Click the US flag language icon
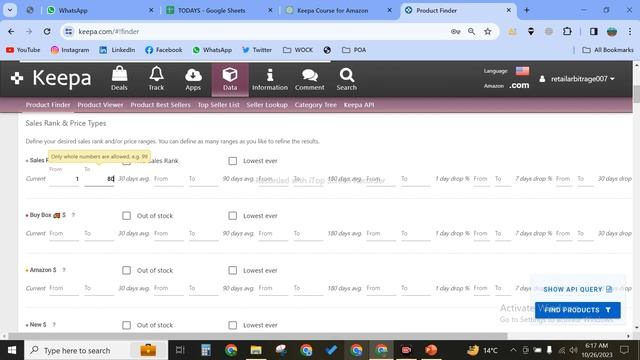This screenshot has width=640, height=360. click(x=522, y=71)
